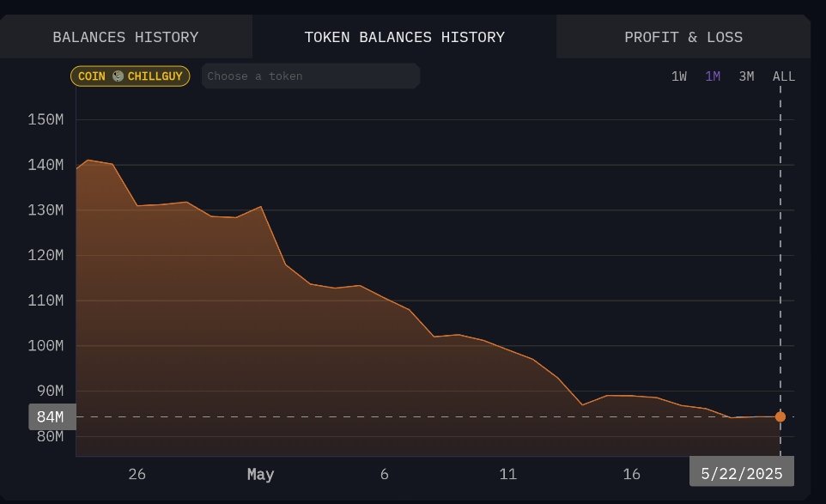Focus the Choose a token input
The height and width of the screenshot is (504, 826).
coord(311,76)
